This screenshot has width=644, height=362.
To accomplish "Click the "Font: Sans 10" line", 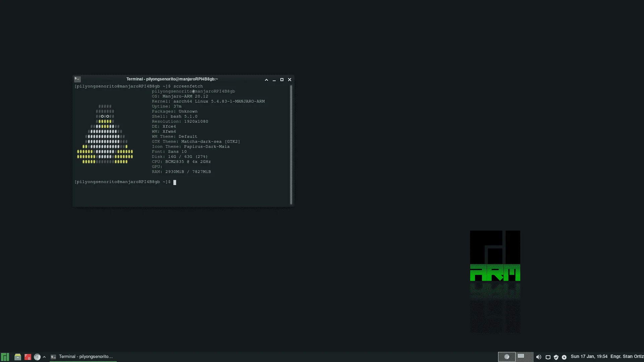I will click(x=169, y=152).
